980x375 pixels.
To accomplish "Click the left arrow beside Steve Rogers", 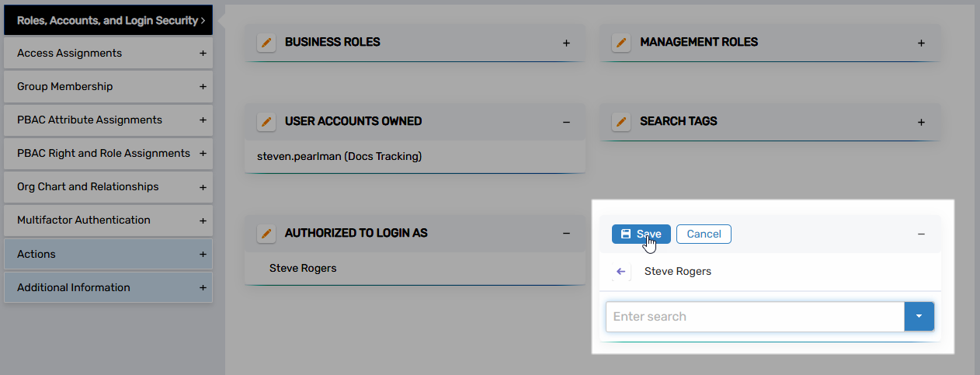I will coord(620,272).
